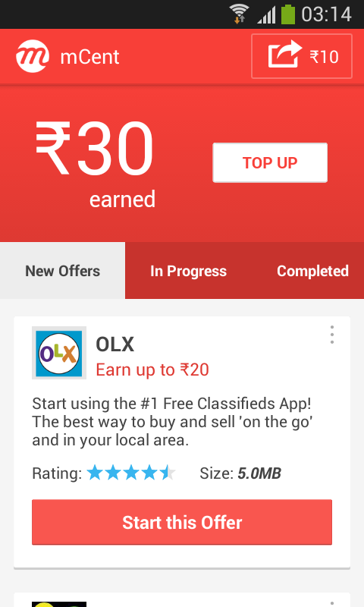Click the share arrow icon
This screenshot has width=364, height=607.
click(x=285, y=54)
